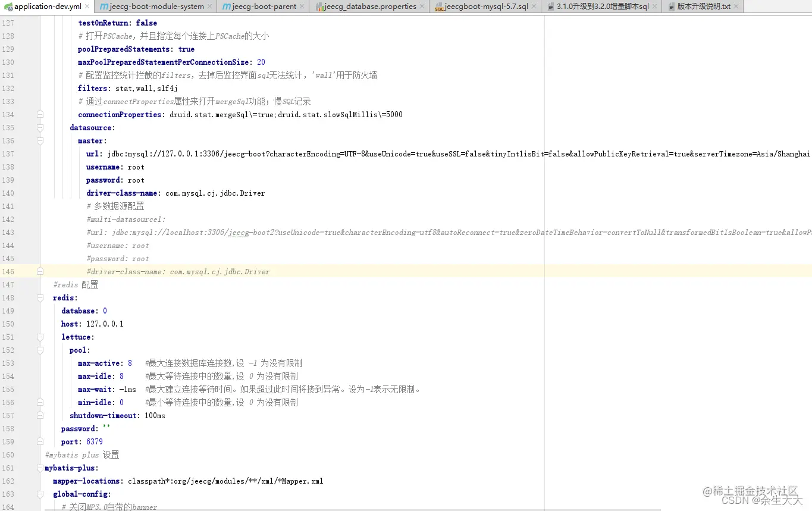Close the jeecgboot-mysql-5.7.sql tab
812x511 pixels.
[x=534, y=7]
